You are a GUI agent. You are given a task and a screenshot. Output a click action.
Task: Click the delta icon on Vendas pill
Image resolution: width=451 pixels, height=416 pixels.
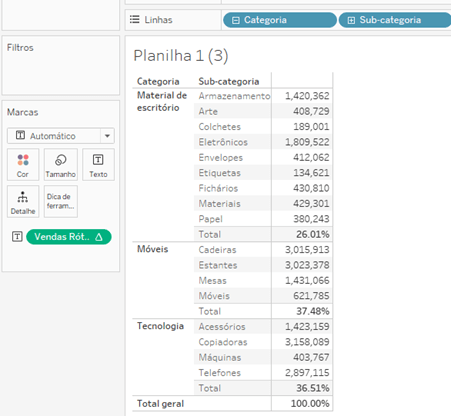(99, 237)
